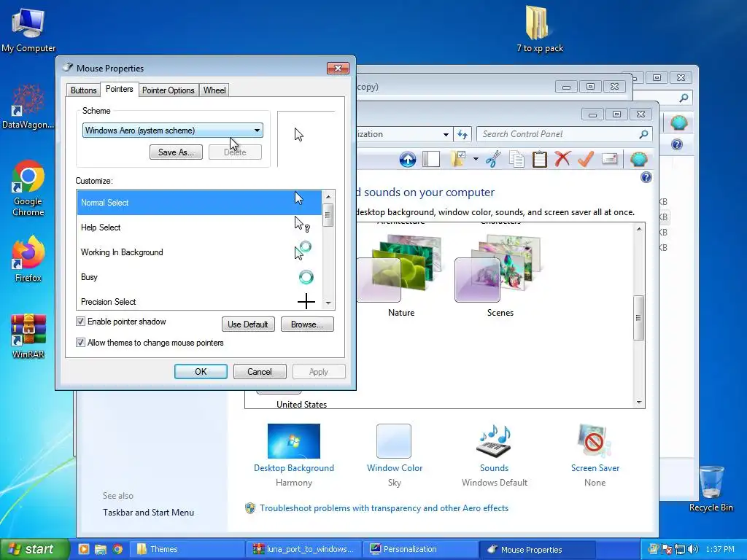Viewport: 747px width, 560px height.
Task: Click the envelope properties icon in the toolbar
Action: click(x=609, y=158)
